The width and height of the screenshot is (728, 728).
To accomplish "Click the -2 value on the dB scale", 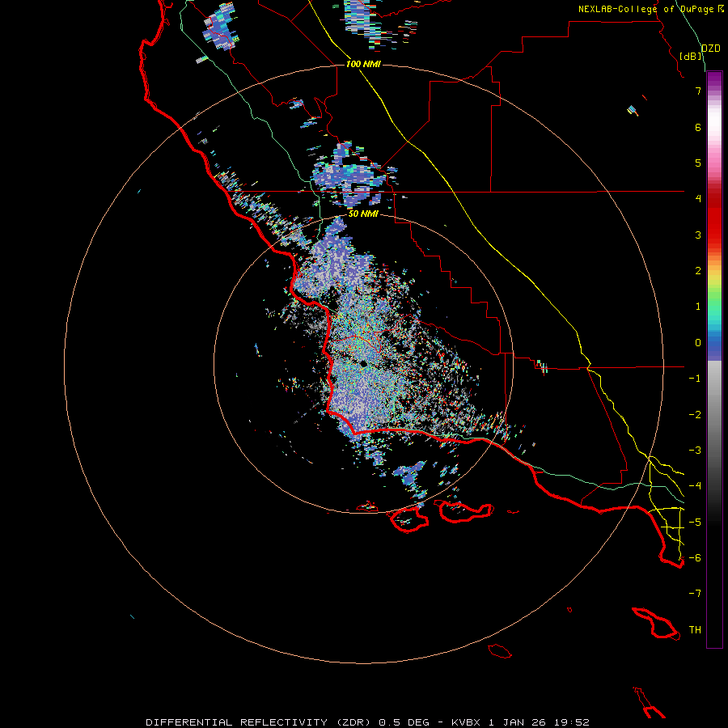I will [x=695, y=415].
